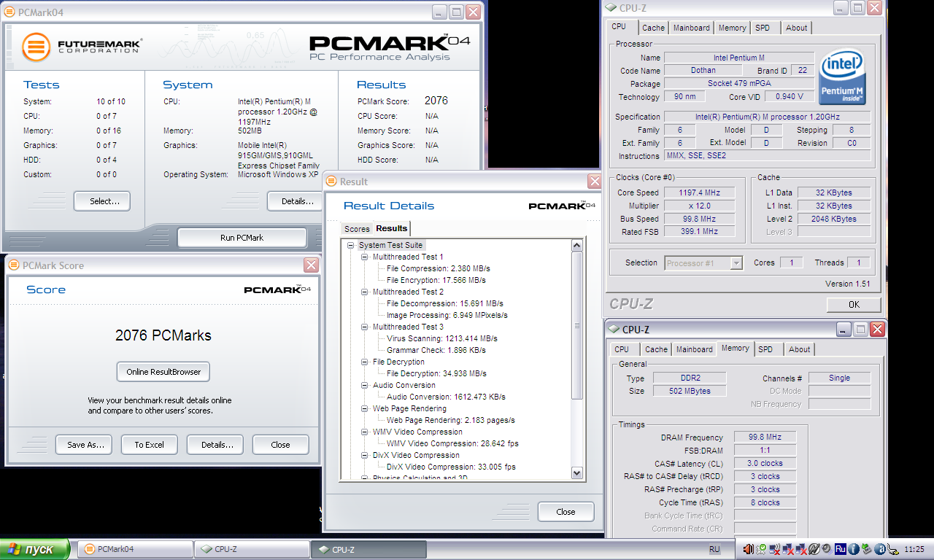934x560 pixels.
Task: Click the DRAM Frequency value 99.8 MHz
Action: pyautogui.click(x=765, y=437)
